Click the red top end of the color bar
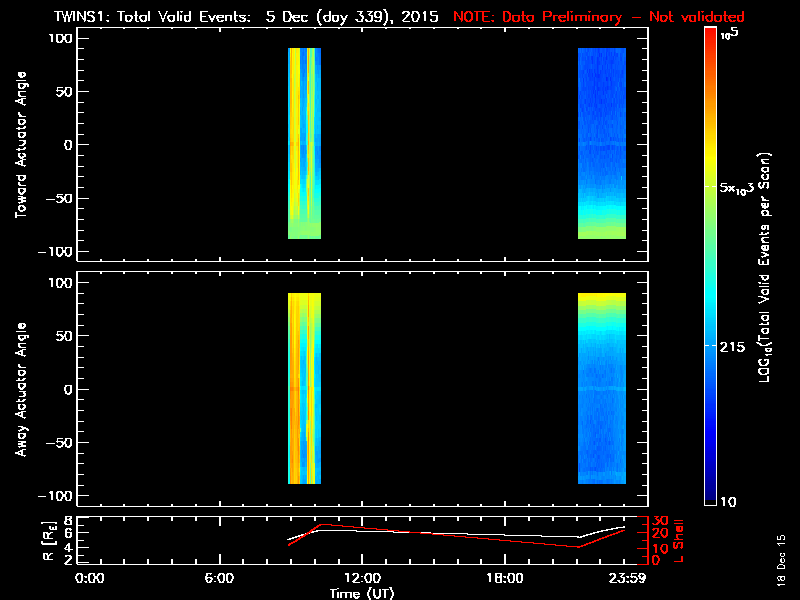The image size is (800, 600). (x=710, y=36)
